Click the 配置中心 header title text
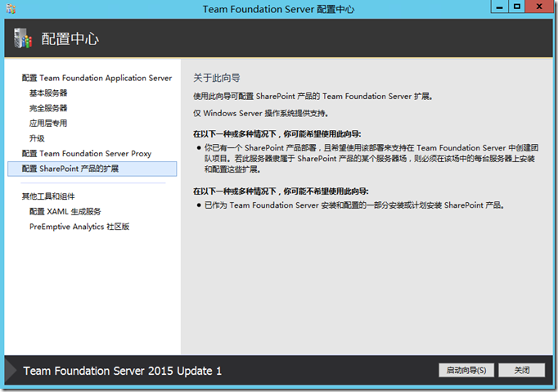Viewport: 558px width, 392px height. [x=70, y=38]
